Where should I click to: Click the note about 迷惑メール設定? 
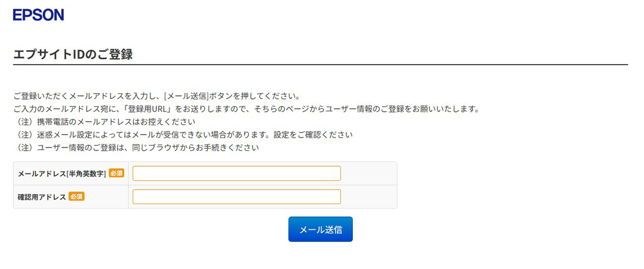129,135
